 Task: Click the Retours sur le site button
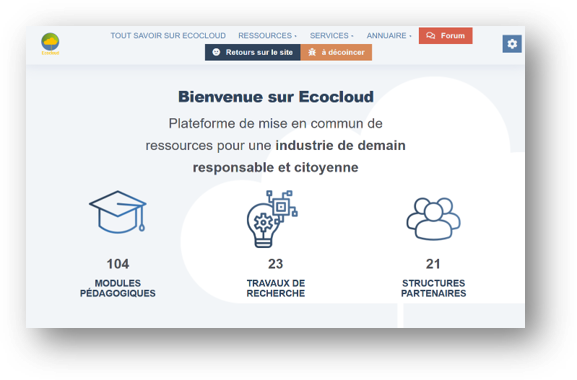click(x=252, y=52)
